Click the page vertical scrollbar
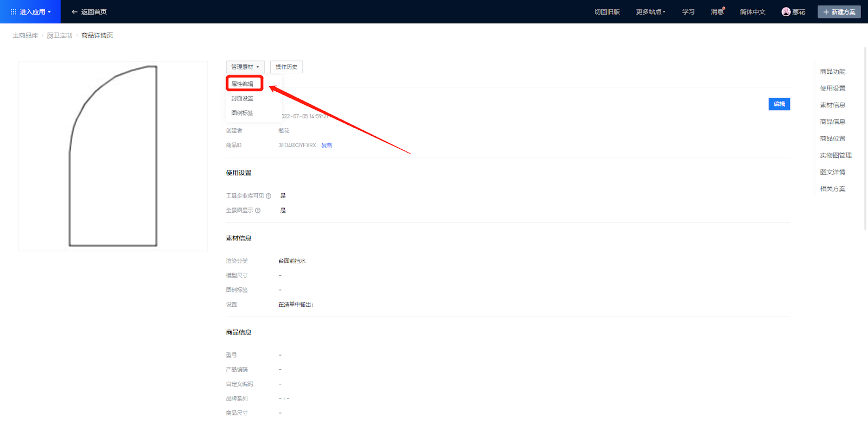868x424 pixels. (x=866, y=138)
